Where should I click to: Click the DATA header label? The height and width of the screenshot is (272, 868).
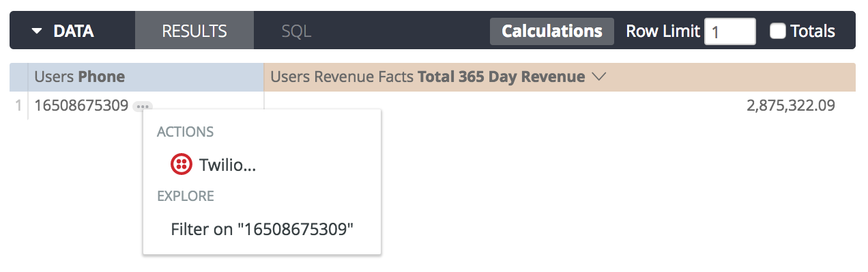coord(74,31)
